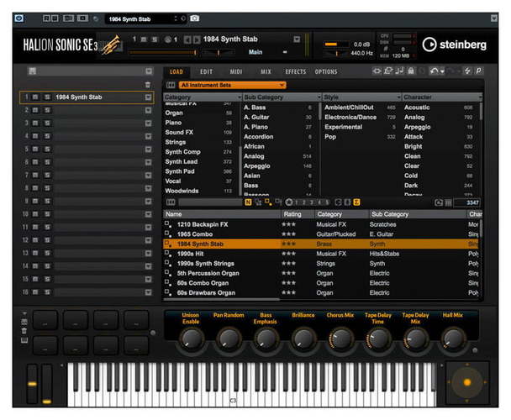Mute slot 12
This screenshot has height=420, width=511.
point(35,240)
